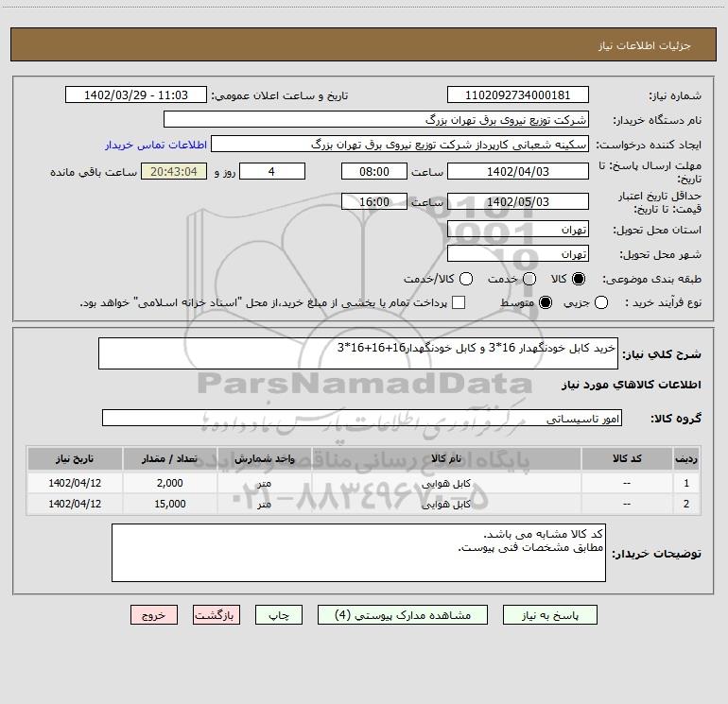728x704 pixels.
Task: Click the چاپ print button
Action: 279,615
